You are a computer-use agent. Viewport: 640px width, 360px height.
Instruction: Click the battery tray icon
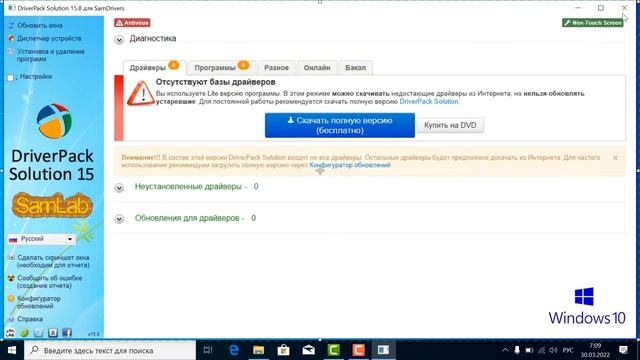click(529, 350)
